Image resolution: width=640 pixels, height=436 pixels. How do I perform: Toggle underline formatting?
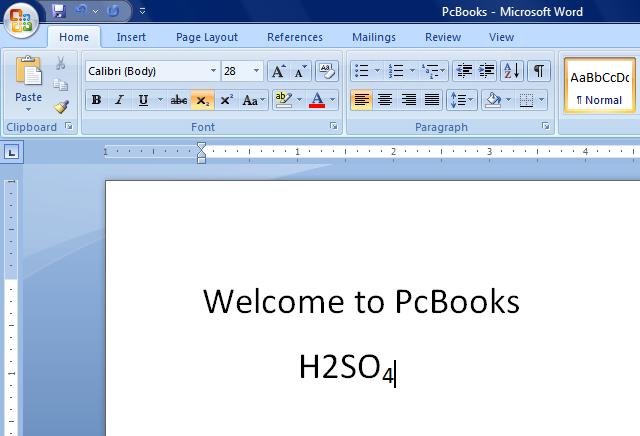(143, 100)
